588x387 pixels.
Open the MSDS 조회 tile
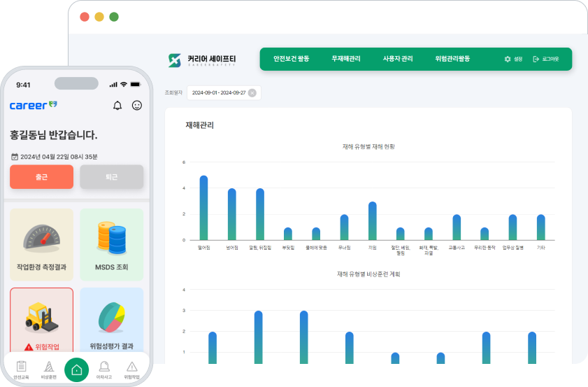point(111,241)
